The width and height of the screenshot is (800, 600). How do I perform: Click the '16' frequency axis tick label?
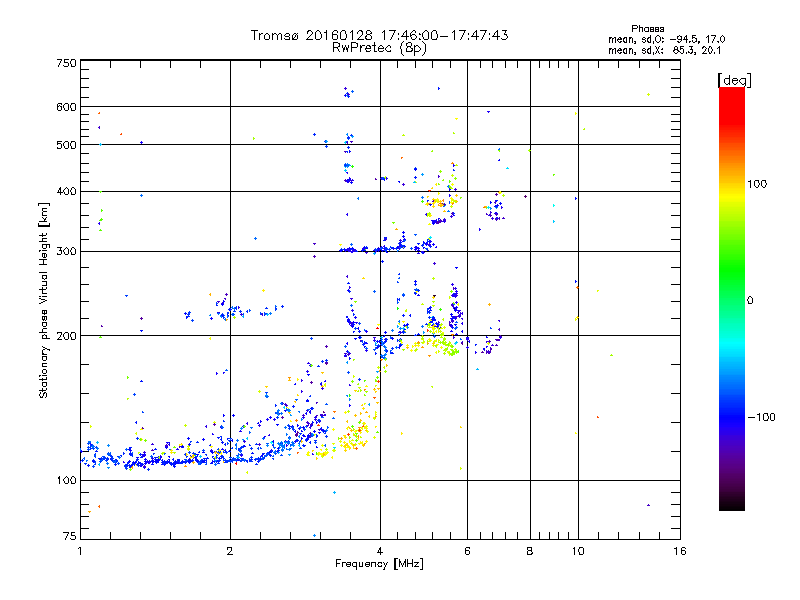click(680, 551)
